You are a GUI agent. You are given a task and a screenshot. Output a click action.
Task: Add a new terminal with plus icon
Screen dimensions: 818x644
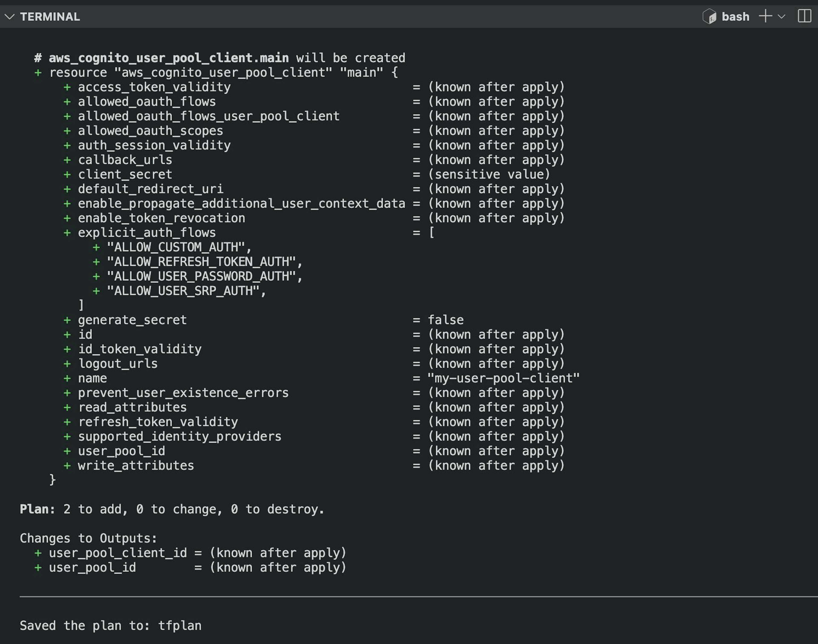pos(765,16)
